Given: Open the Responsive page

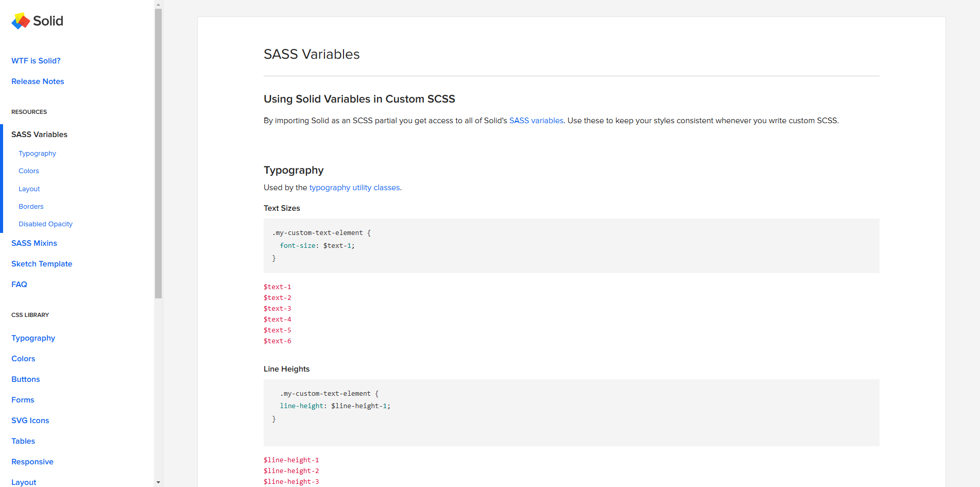Looking at the screenshot, I should [32, 462].
